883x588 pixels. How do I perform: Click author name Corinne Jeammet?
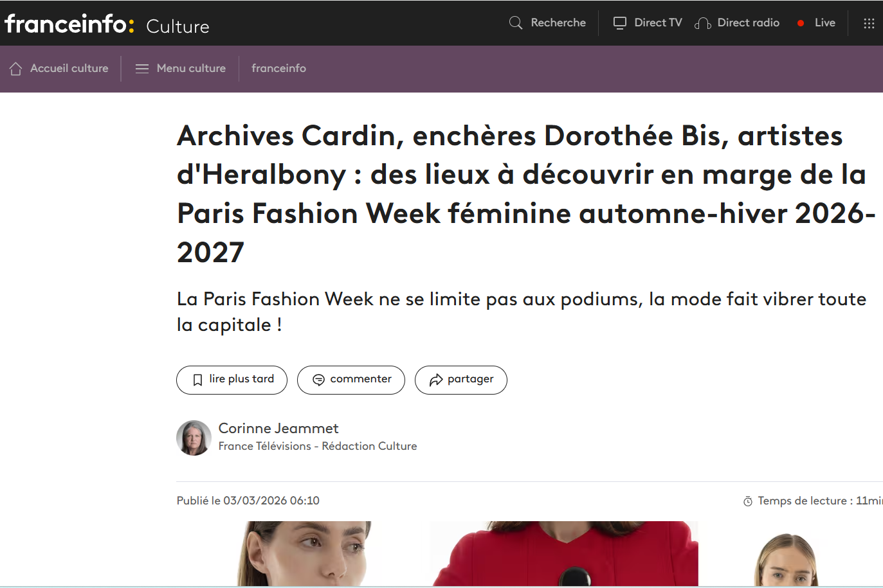(278, 428)
